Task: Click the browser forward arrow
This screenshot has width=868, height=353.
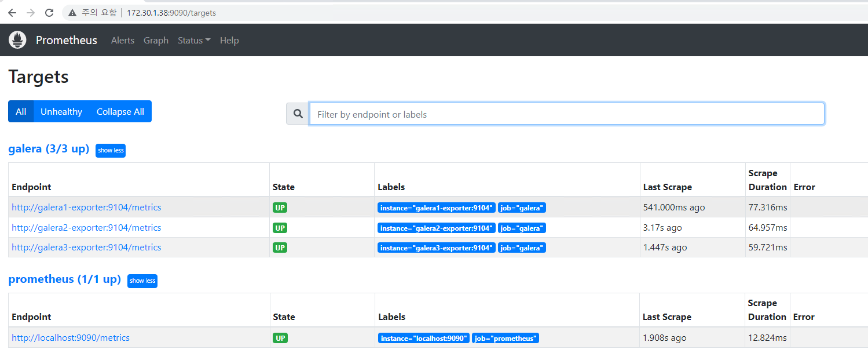Action: point(31,13)
